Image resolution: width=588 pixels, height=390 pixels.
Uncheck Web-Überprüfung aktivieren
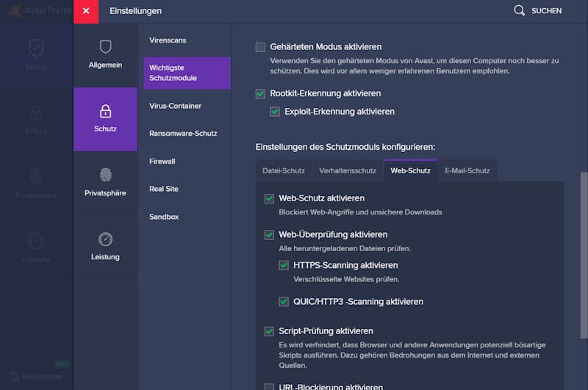(x=269, y=235)
